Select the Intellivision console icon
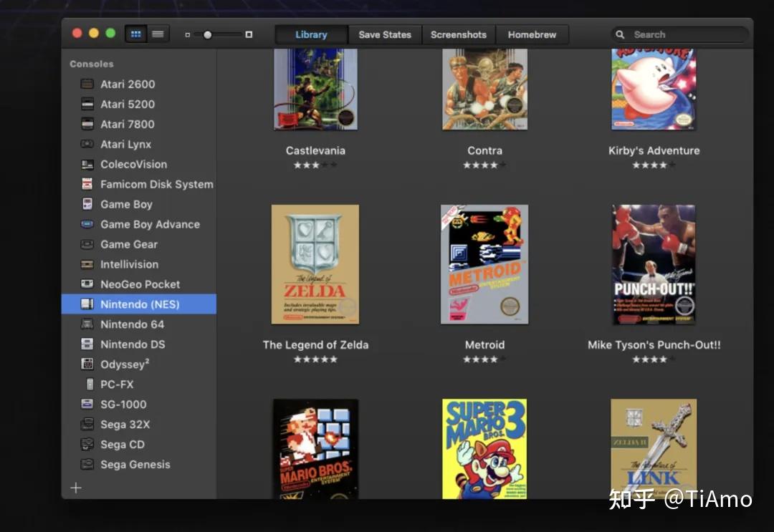 pyautogui.click(x=87, y=264)
